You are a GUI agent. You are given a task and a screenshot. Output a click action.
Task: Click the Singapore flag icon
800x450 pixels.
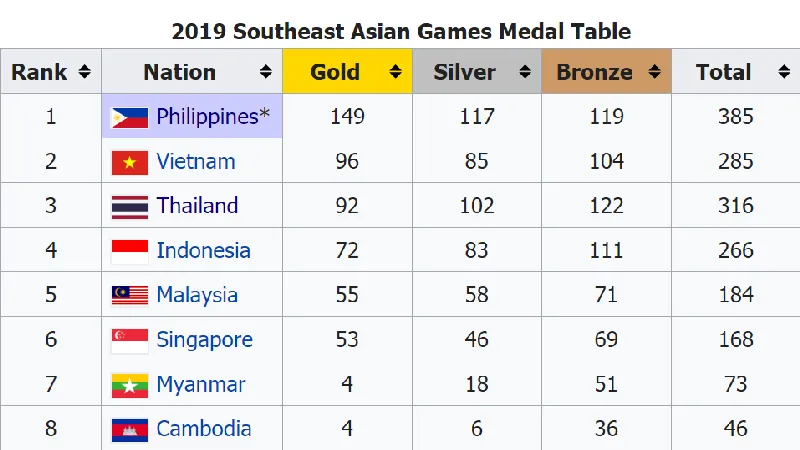(129, 340)
